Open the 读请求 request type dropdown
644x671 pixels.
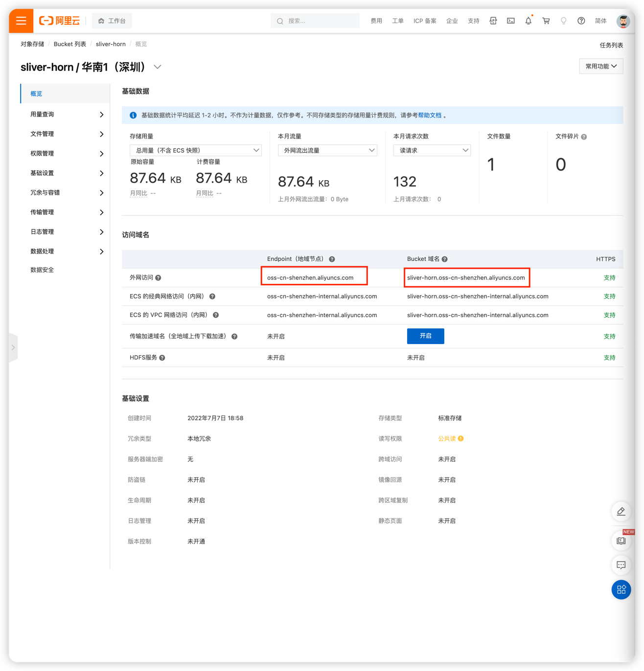[432, 150]
